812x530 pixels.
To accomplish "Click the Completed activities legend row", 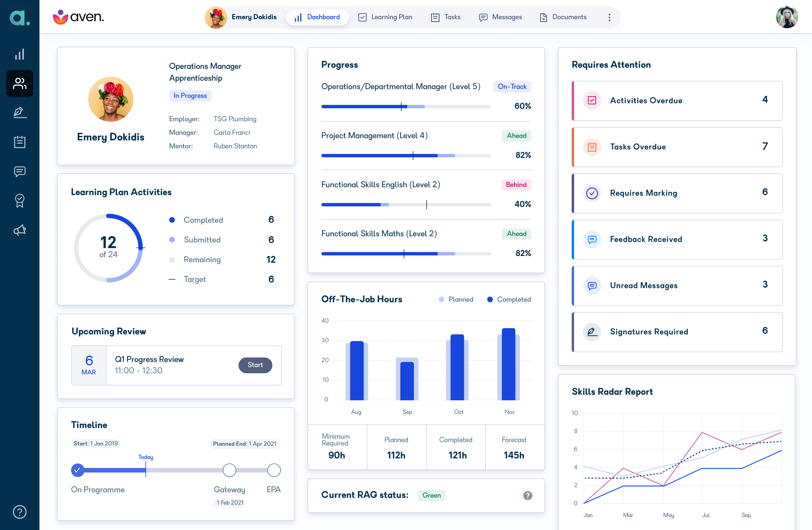I will pyautogui.click(x=222, y=220).
